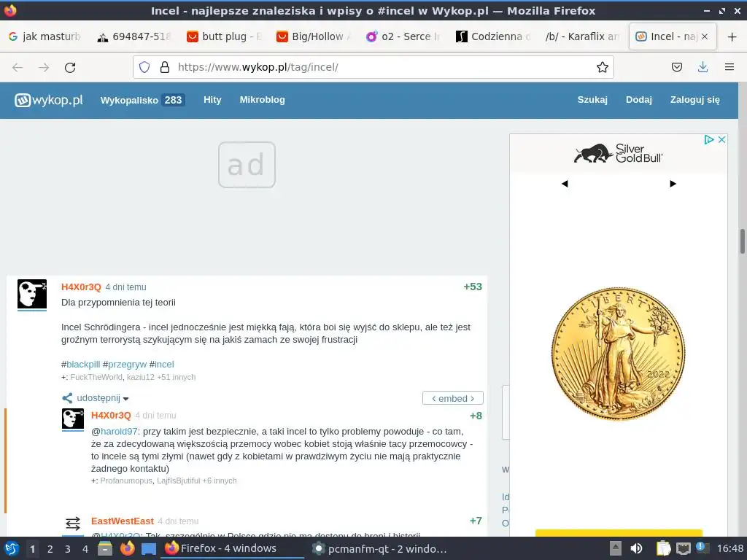Show next ad item with right arrow
This screenshot has width=747, height=560.
point(673,184)
